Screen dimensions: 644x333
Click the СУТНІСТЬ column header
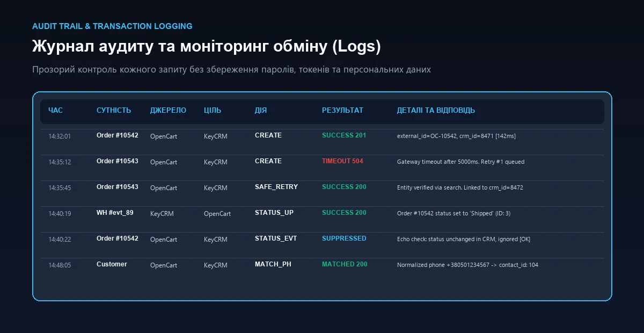point(114,111)
